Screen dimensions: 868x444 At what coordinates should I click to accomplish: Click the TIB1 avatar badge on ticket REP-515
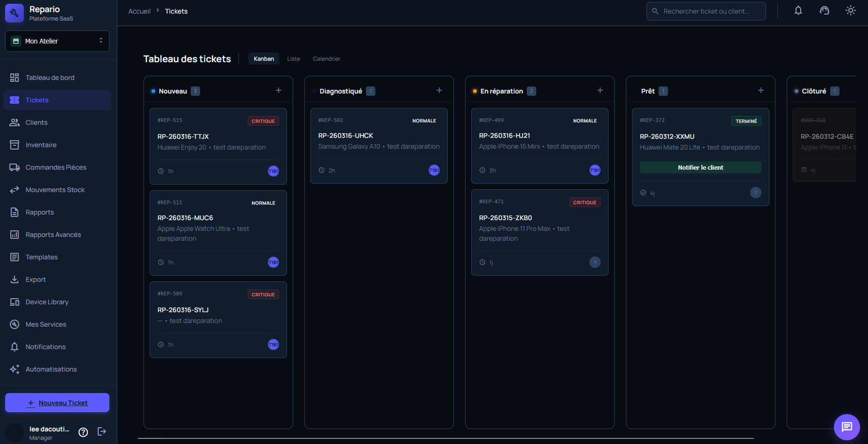coord(273,171)
